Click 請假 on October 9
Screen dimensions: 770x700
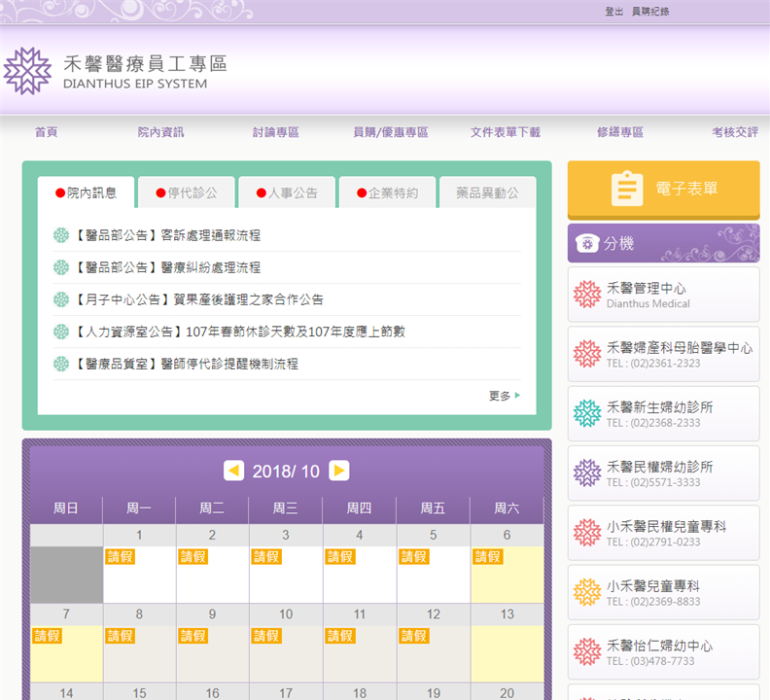pos(193,636)
